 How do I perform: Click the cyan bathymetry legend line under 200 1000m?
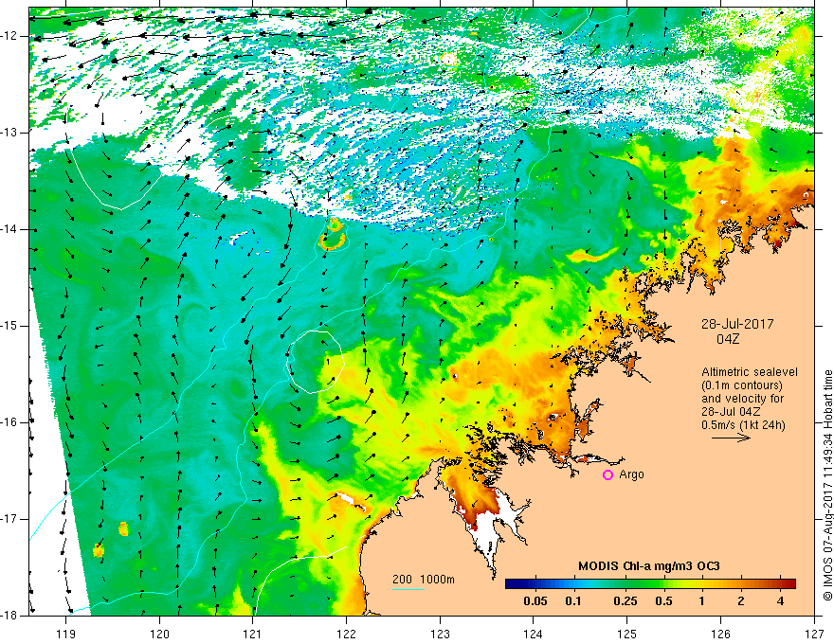408,589
